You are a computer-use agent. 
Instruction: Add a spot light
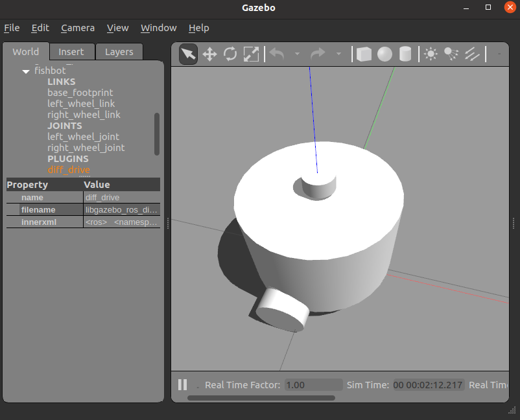pyautogui.click(x=451, y=54)
